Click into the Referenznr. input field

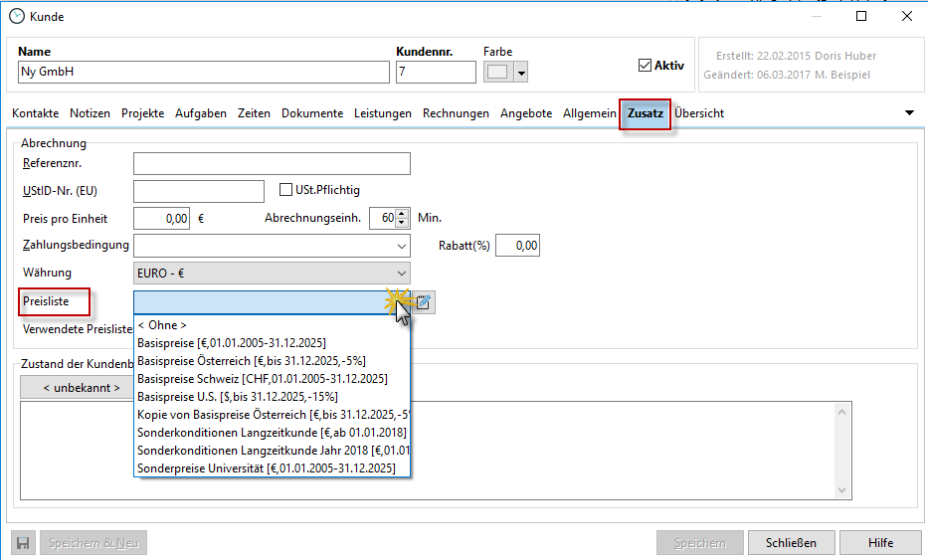(x=272, y=164)
